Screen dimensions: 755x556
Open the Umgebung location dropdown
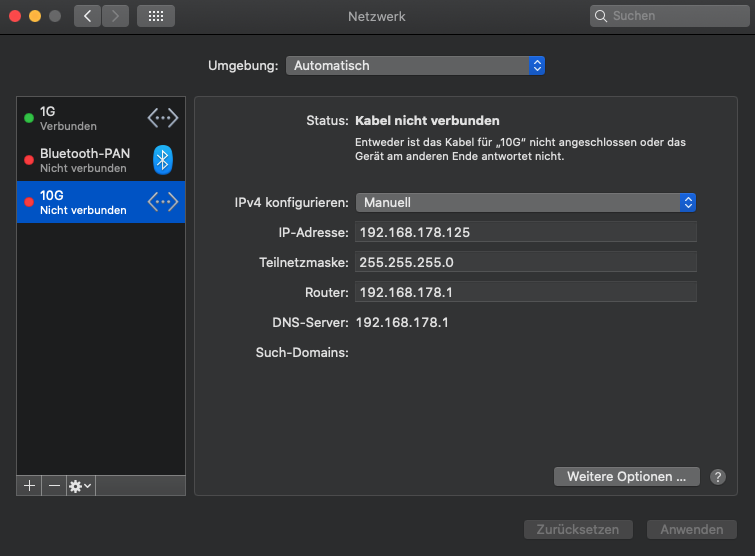[415, 65]
